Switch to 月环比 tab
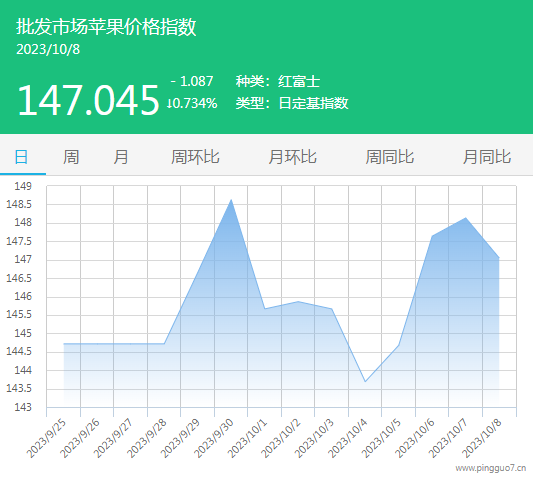Viewport: 533px width, 477px height. [x=292, y=157]
